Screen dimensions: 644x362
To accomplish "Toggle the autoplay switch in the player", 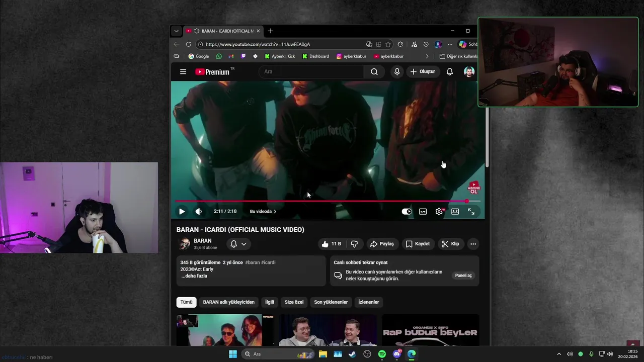I will click(x=407, y=212).
